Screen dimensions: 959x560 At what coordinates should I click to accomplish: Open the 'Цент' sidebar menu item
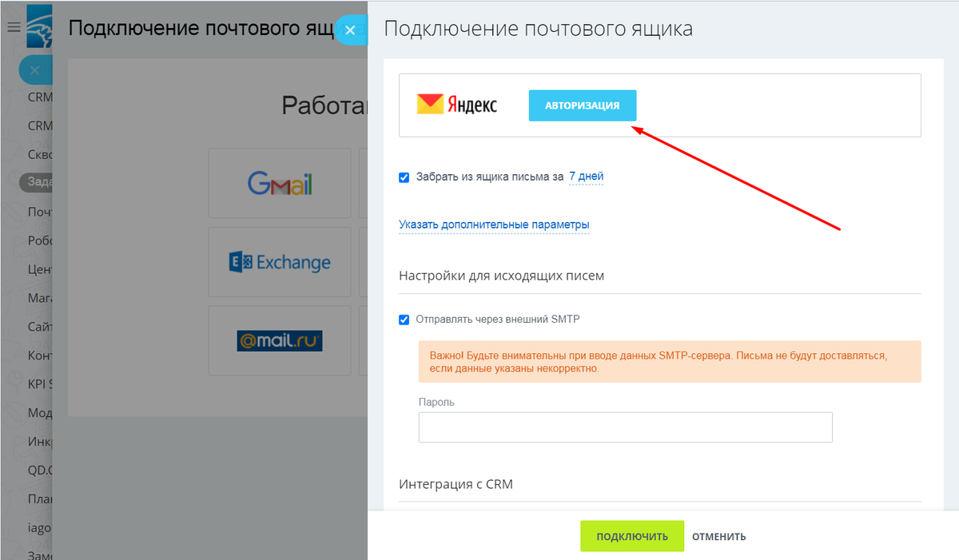click(40, 270)
